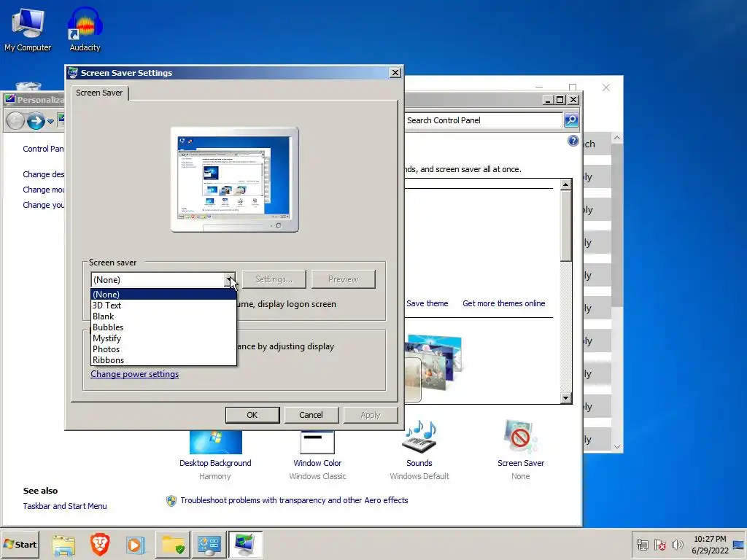This screenshot has height=560, width=747.
Task: Click the network tray icon
Action: [642, 545]
